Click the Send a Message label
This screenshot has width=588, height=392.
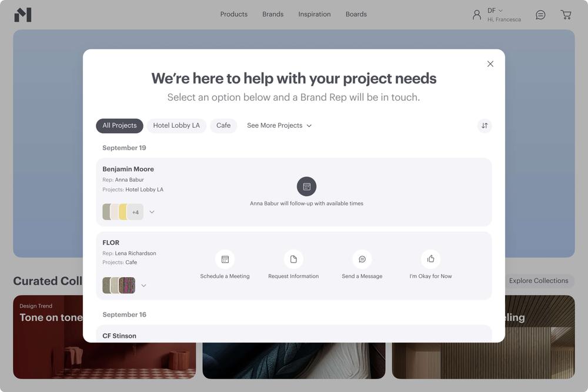(x=362, y=276)
